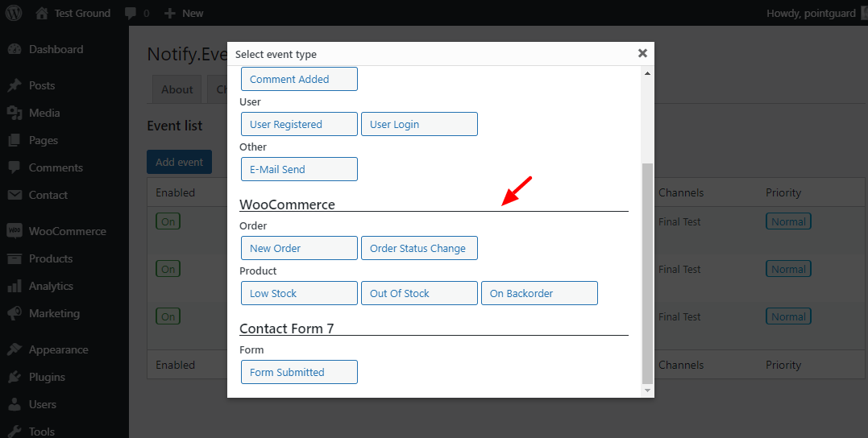Click the Plugins plug icon
The width and height of the screenshot is (868, 438).
[x=15, y=377]
